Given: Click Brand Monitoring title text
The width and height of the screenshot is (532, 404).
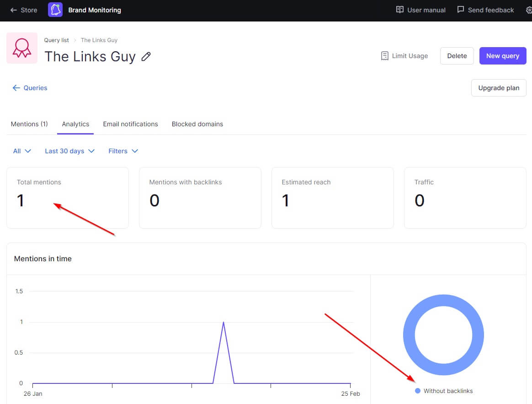Looking at the screenshot, I should point(95,10).
